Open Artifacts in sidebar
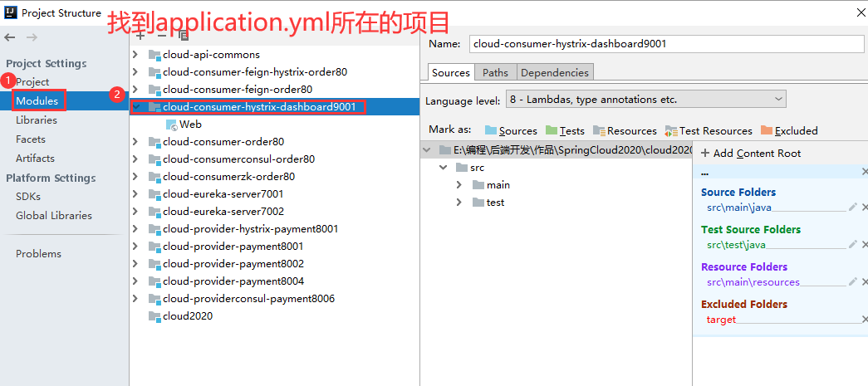 point(36,159)
